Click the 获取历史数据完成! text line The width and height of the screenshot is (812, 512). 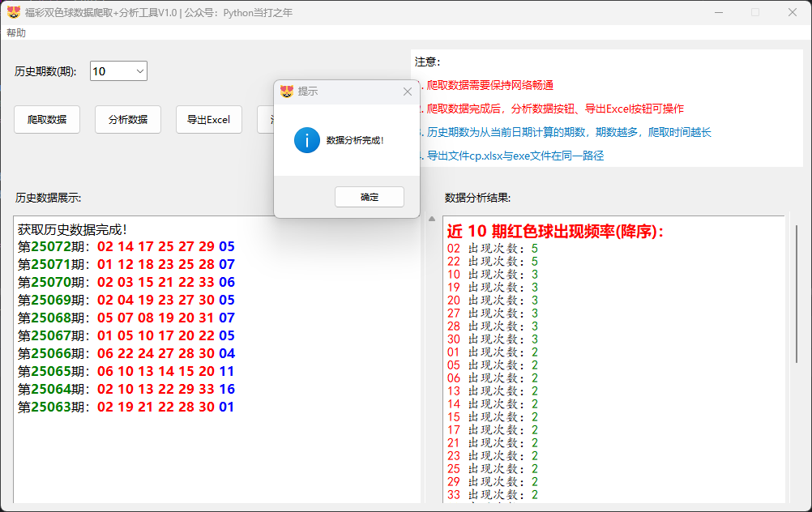72,229
